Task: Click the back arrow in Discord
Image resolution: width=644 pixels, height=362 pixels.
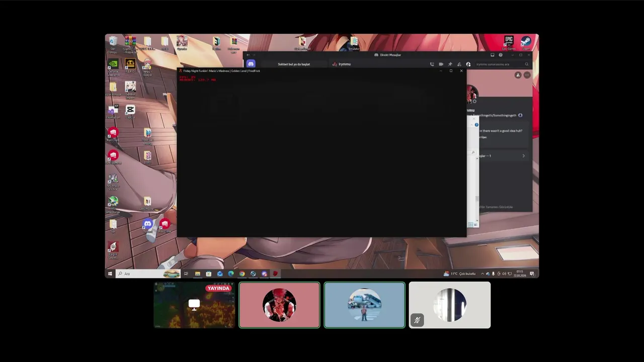Action: (x=248, y=55)
